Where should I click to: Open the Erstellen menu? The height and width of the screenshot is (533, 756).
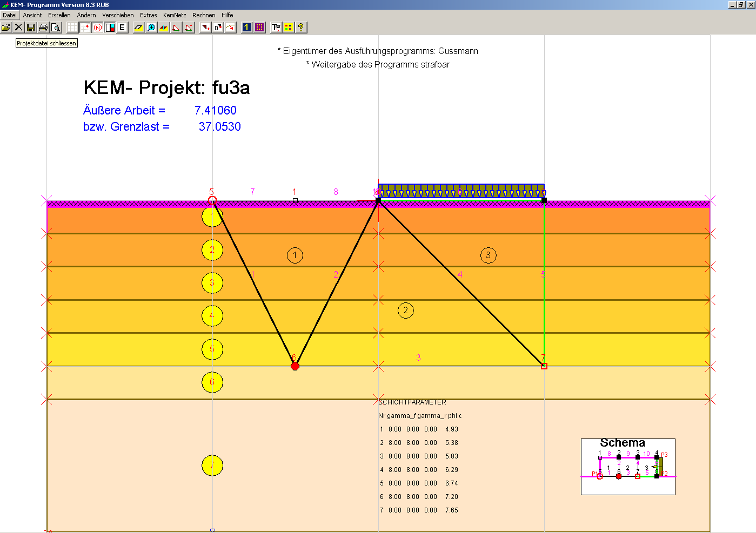(59, 15)
